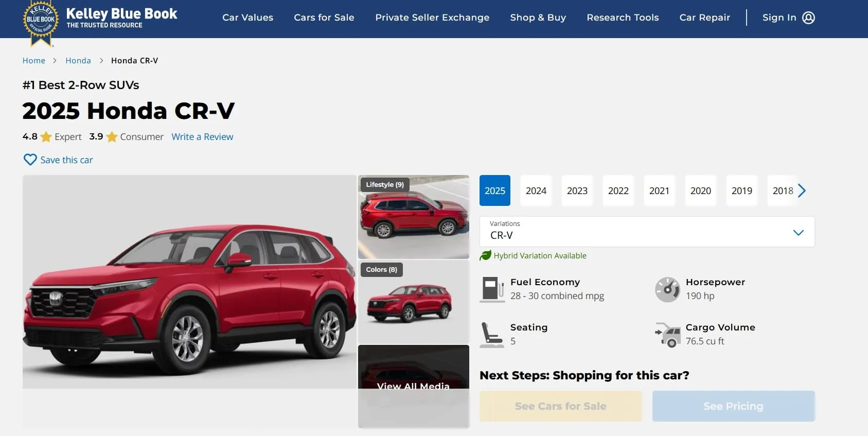Viewport: 868px width, 436px height.
Task: Click the consumer rating star icon
Action: coord(112,136)
